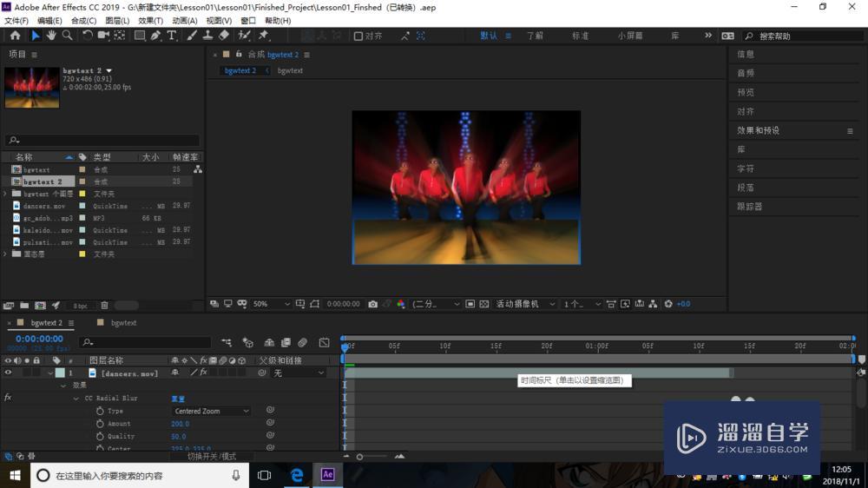The image size is (868, 488).
Task: Click the Home icon in toolbar
Action: [15, 36]
